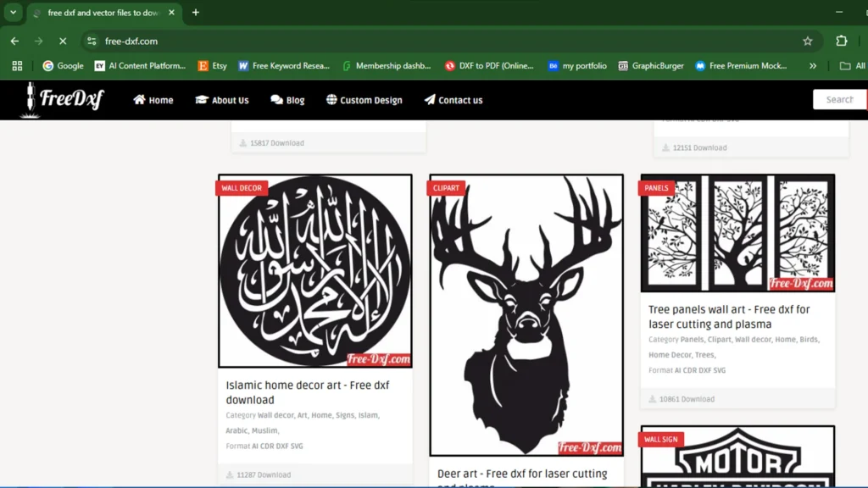Click in the site Search field
This screenshot has width=868, height=488.
[x=838, y=99]
